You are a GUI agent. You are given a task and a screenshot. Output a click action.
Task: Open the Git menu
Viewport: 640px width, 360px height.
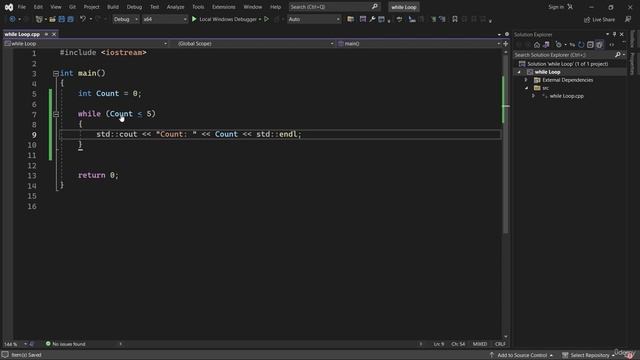click(x=72, y=7)
